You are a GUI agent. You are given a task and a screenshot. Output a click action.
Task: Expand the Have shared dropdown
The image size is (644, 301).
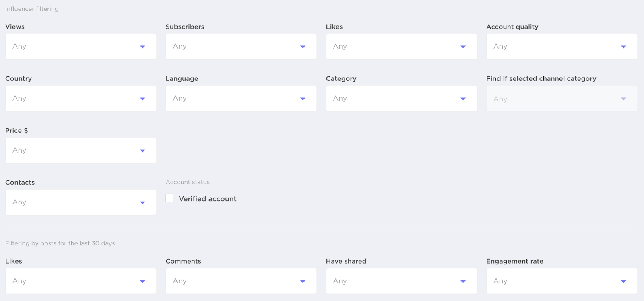pyautogui.click(x=401, y=281)
